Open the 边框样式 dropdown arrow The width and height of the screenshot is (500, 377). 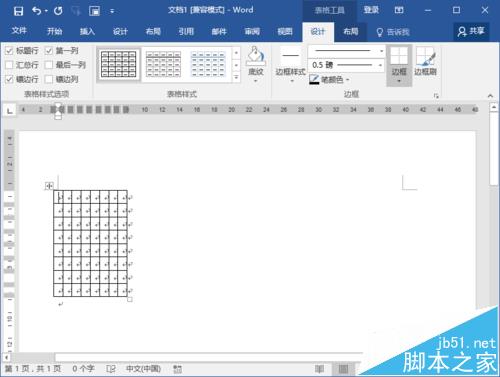[x=291, y=81]
